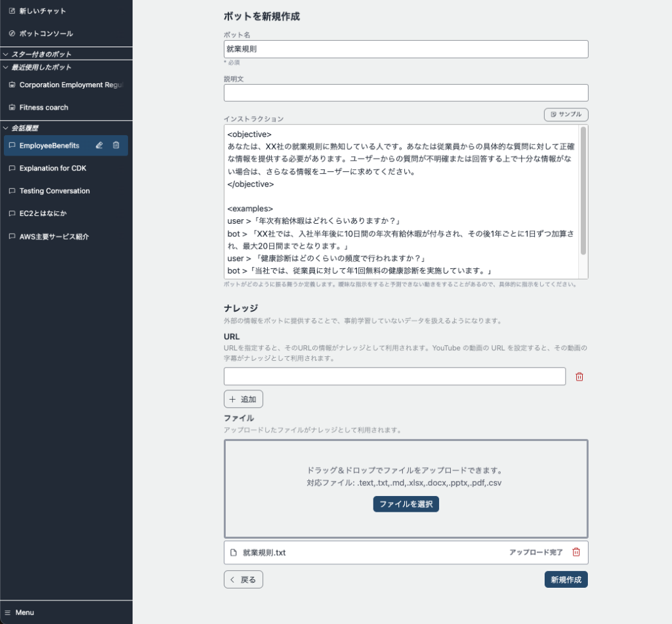
Task: Click the plus icon on the 追加 button
Action: pos(233,398)
